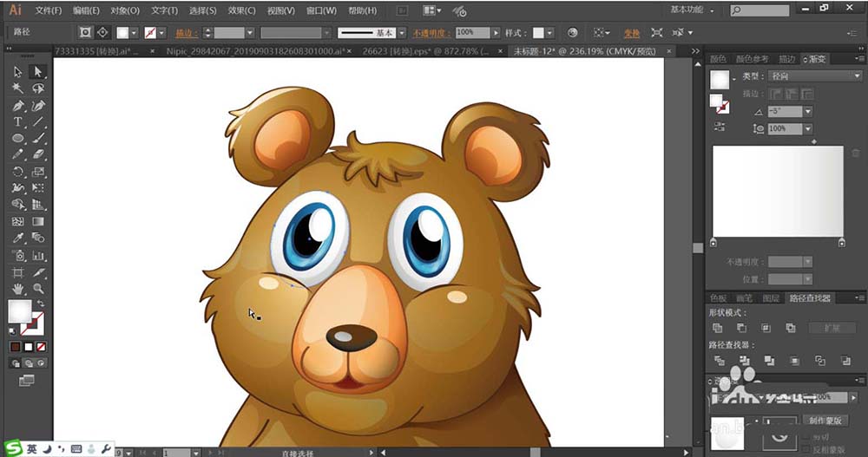The height and width of the screenshot is (457, 868).
Task: Select the Type tool
Action: click(x=17, y=121)
